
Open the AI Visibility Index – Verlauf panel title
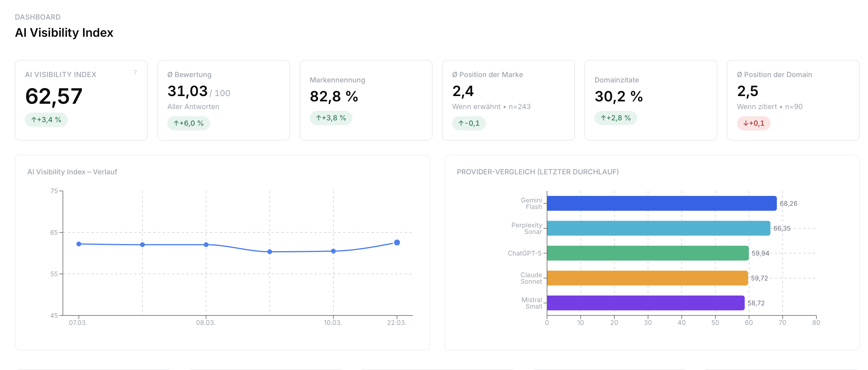72,172
